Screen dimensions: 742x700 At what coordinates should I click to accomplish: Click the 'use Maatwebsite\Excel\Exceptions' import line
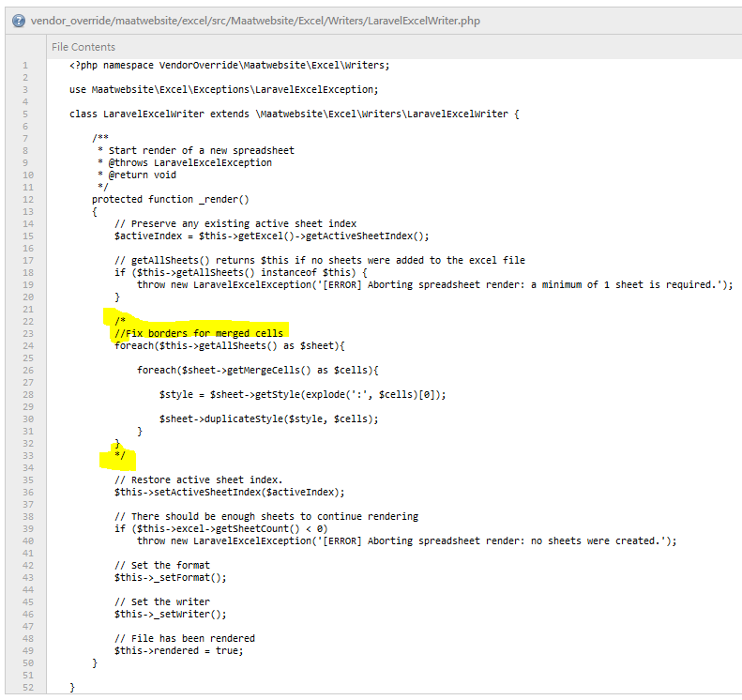(x=224, y=89)
